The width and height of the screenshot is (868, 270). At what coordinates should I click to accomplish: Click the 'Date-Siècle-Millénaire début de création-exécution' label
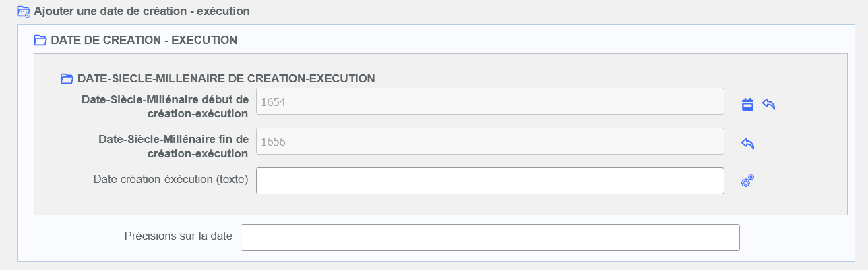pyautogui.click(x=165, y=107)
